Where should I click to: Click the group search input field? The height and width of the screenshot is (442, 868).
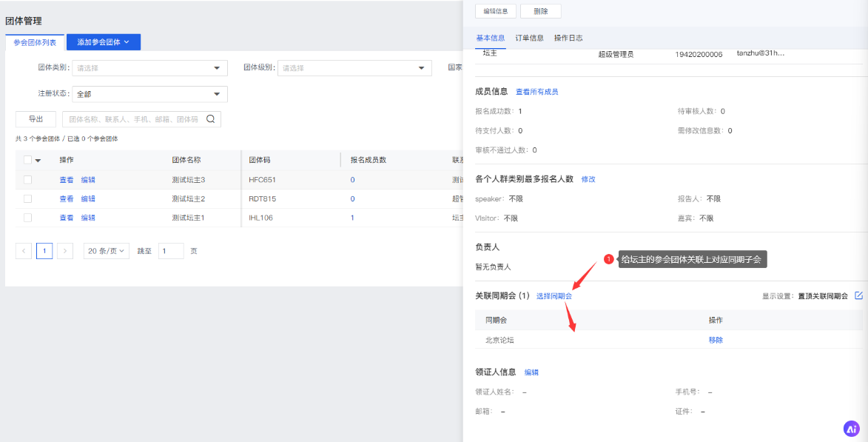point(133,119)
